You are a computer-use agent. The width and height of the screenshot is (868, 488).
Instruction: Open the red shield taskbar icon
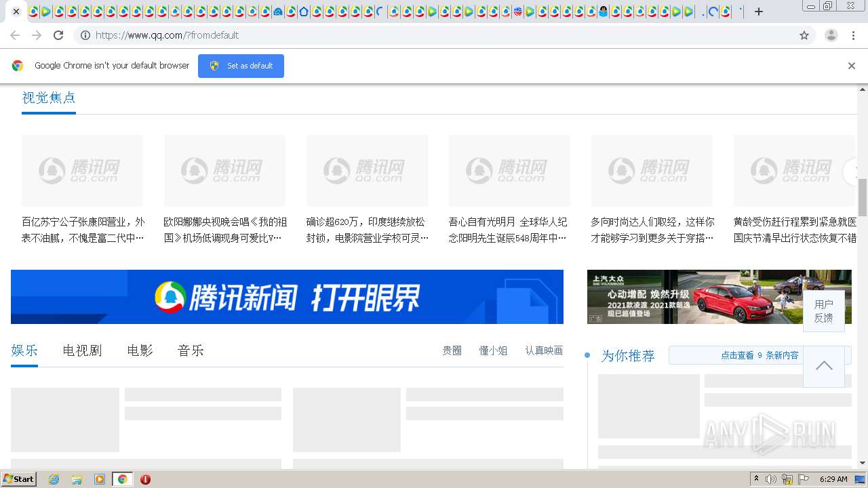[x=145, y=479]
